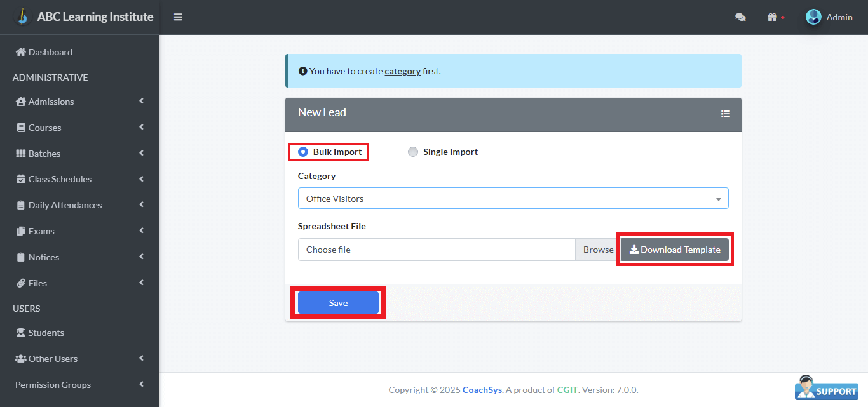This screenshot has width=868, height=407.
Task: Click the Choose file input field
Action: pos(437,249)
